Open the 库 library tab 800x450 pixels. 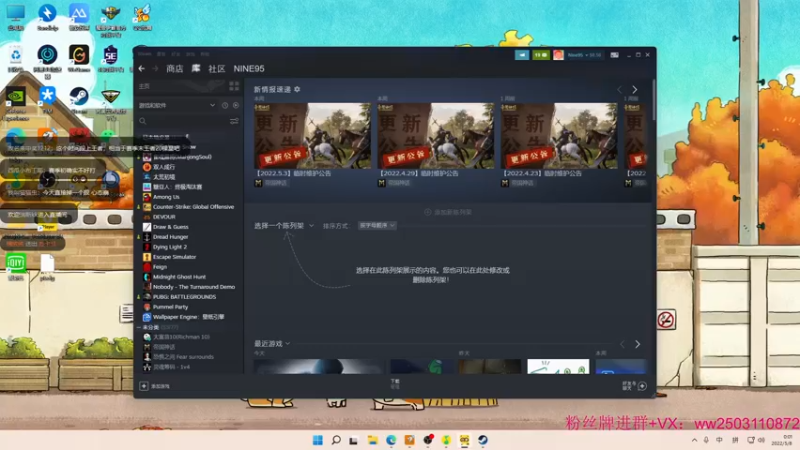click(196, 68)
